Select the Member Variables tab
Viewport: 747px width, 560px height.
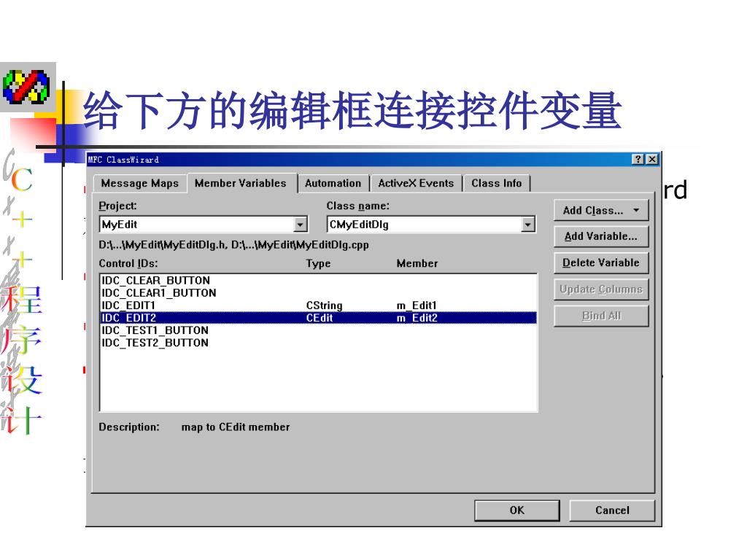[x=241, y=183]
